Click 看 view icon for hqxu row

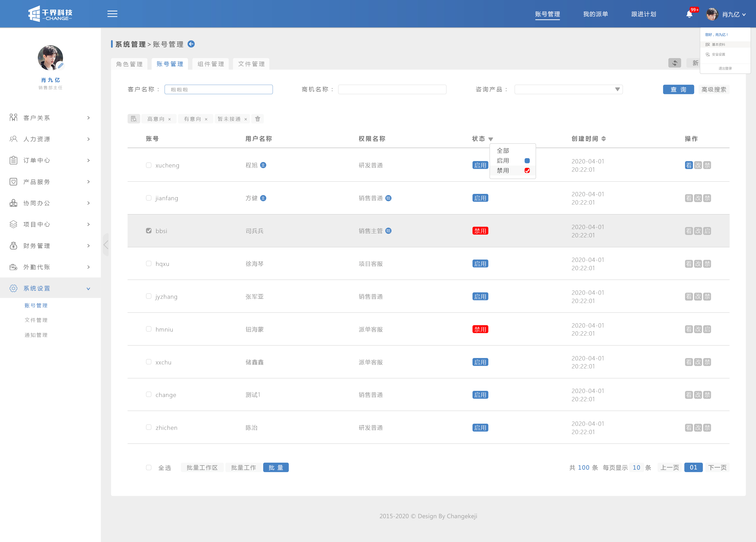pyautogui.click(x=689, y=264)
